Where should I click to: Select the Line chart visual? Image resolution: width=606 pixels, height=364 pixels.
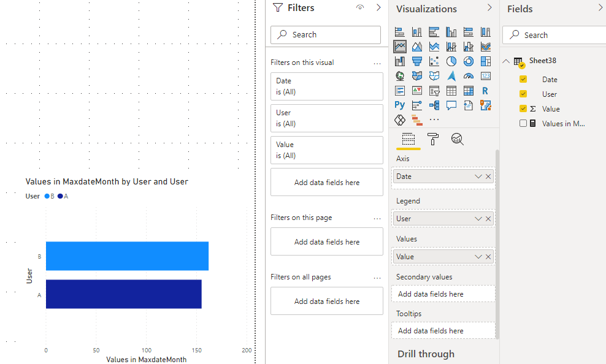400,47
